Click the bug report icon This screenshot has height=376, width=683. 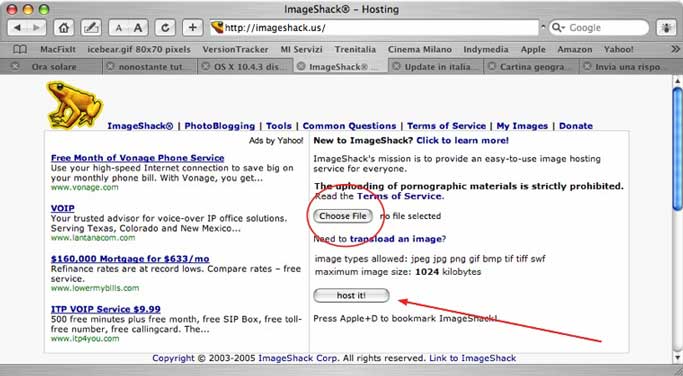[x=666, y=28]
